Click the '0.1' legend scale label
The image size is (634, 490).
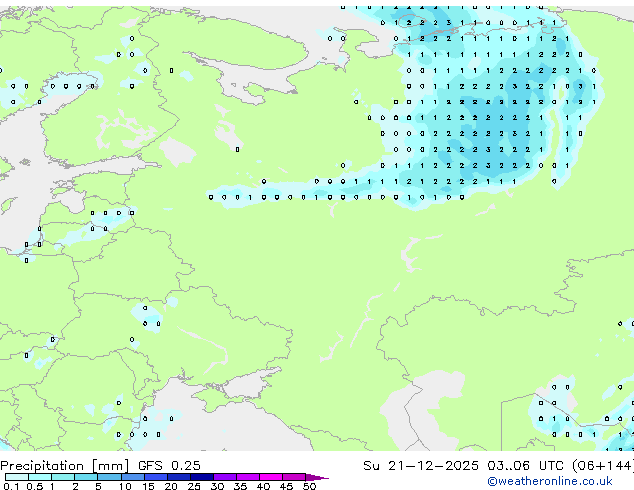point(11,486)
